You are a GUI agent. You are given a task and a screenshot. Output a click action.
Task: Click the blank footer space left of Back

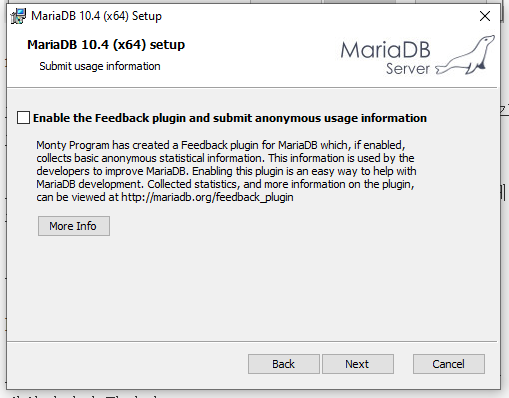(127, 364)
